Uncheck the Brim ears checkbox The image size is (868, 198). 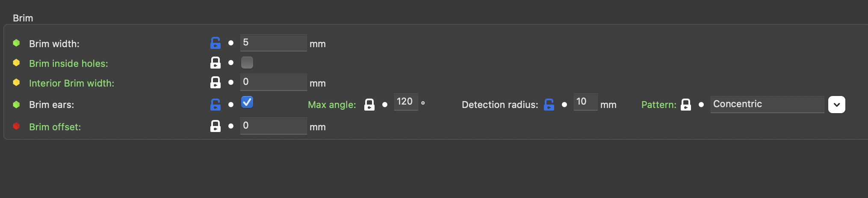point(247,102)
